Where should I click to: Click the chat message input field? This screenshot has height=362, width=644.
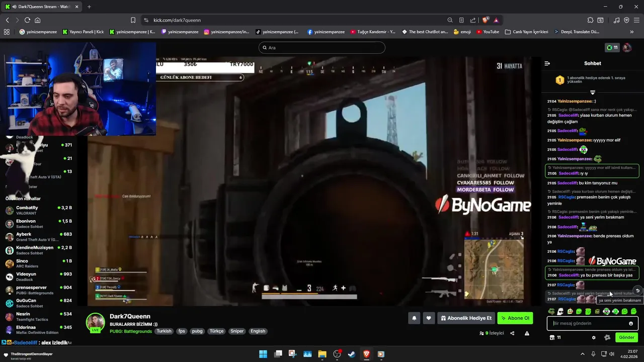point(593,323)
